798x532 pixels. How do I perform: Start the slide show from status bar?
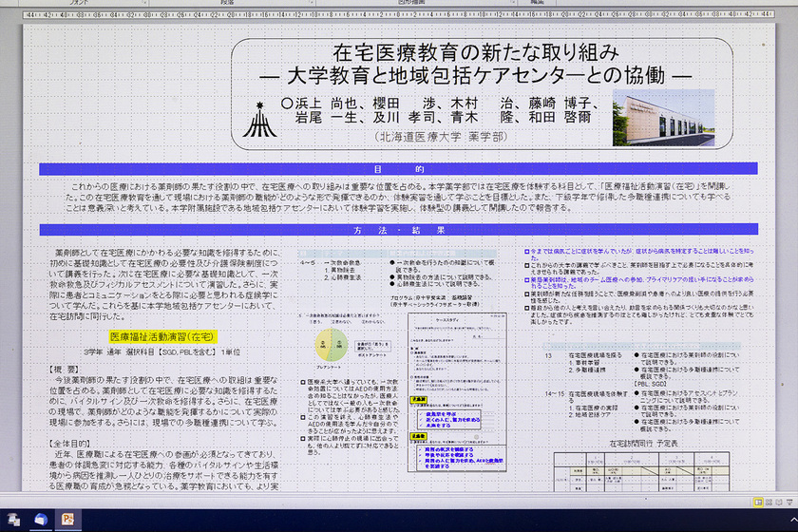coord(788,500)
